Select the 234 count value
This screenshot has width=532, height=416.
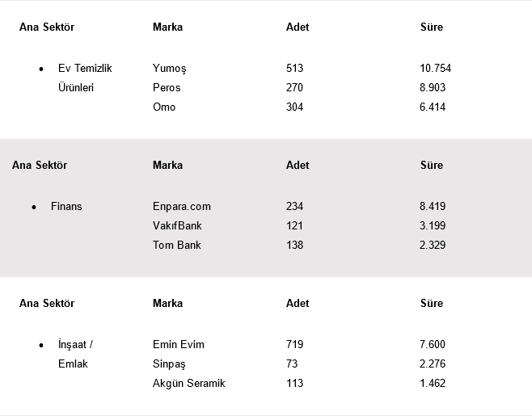click(295, 207)
